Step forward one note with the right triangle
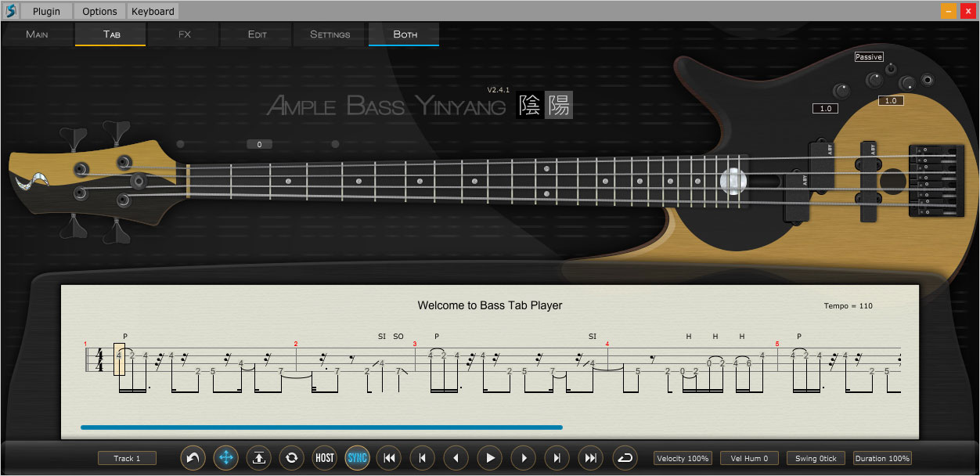This screenshot has height=476, width=980. click(x=523, y=458)
